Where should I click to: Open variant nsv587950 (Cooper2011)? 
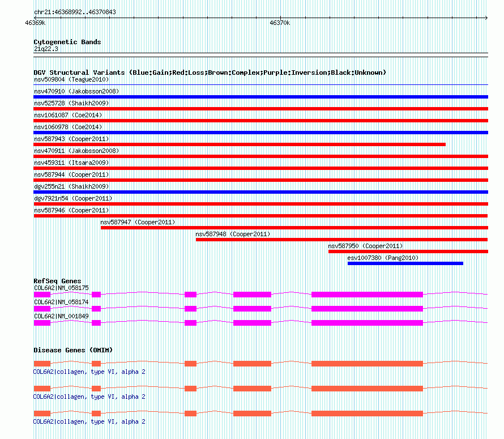(365, 246)
